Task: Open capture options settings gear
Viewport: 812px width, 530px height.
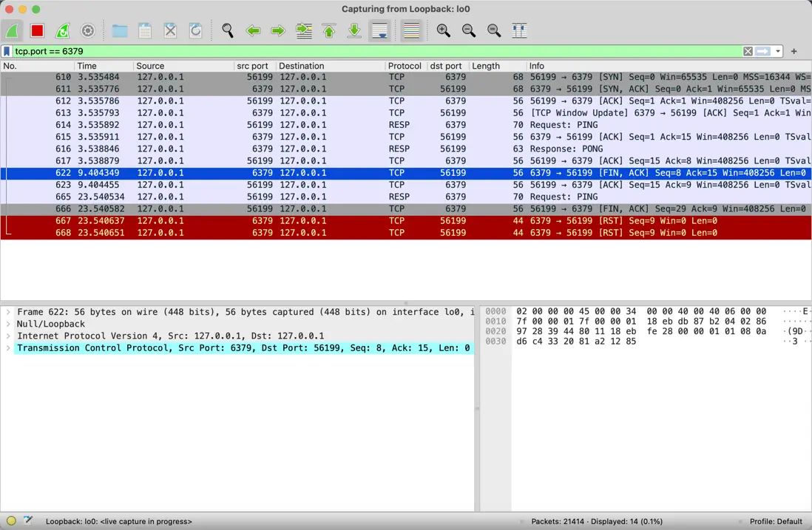Action: (x=87, y=30)
